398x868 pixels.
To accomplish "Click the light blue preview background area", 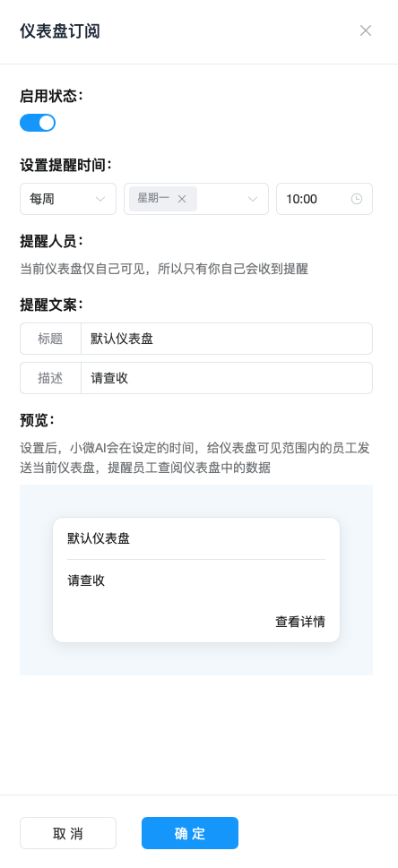I will tap(196, 660).
